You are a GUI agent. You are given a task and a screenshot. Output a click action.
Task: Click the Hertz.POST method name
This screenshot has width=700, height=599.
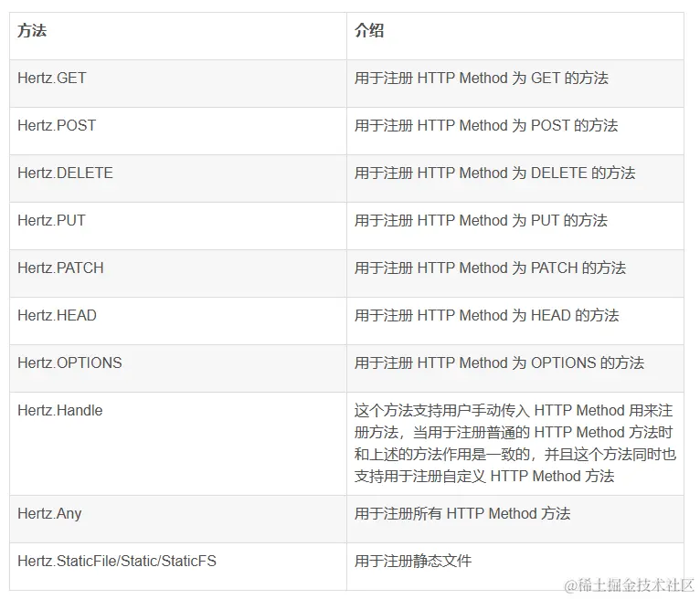(x=57, y=126)
